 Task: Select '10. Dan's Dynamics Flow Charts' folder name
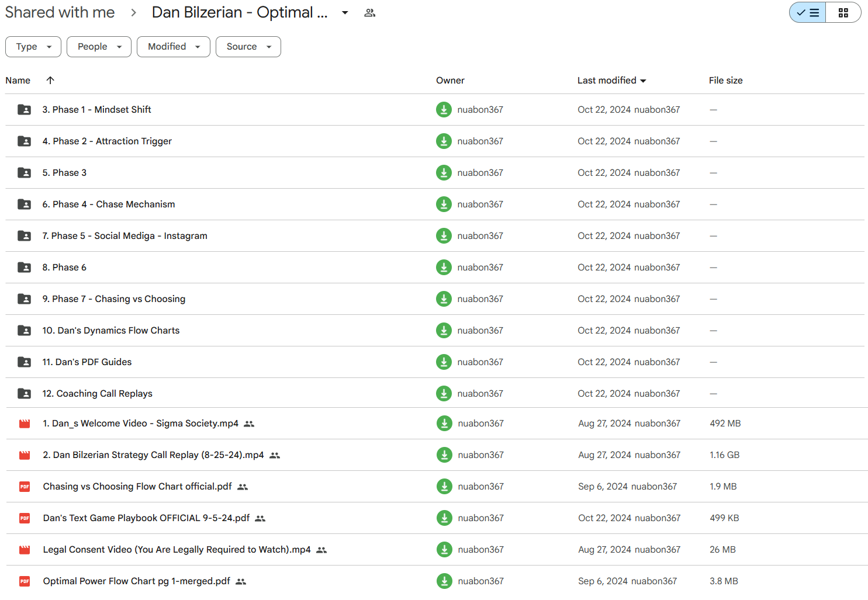(x=111, y=330)
